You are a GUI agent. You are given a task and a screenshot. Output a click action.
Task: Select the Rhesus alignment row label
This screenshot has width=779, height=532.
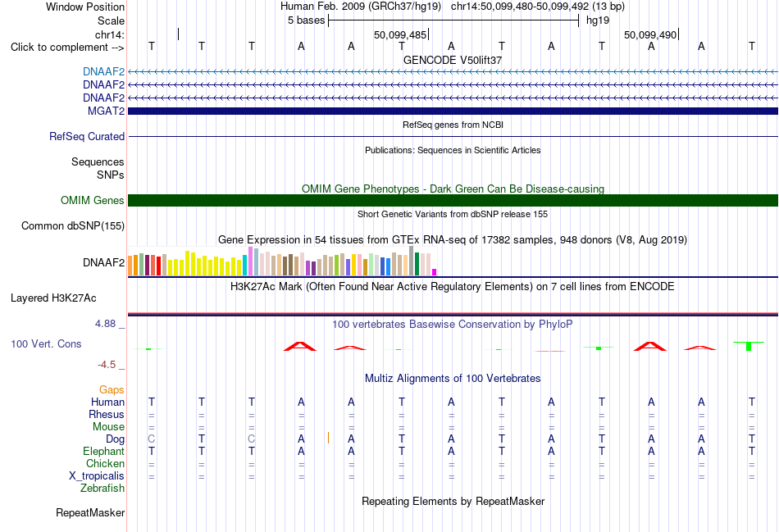coord(107,414)
